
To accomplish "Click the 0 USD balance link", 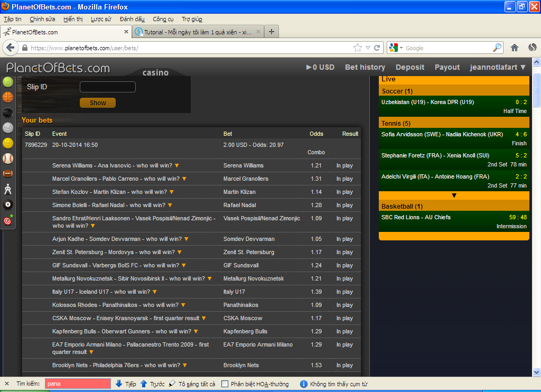I will click(320, 67).
